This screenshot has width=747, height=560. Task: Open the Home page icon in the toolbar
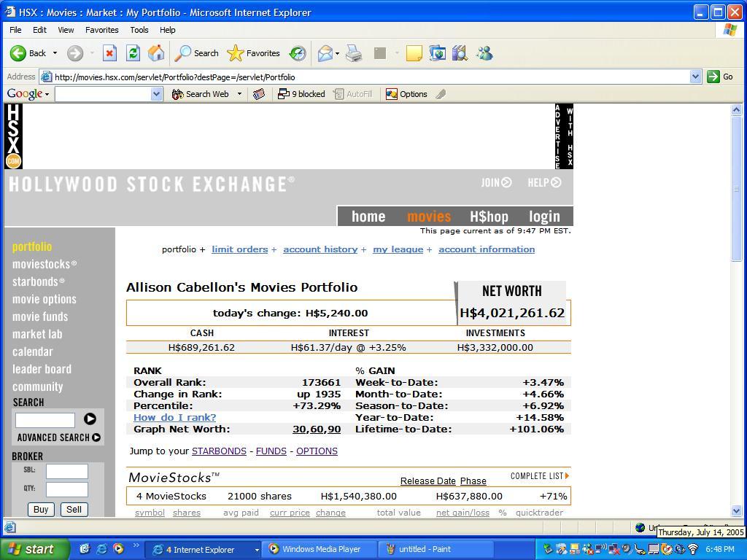click(x=156, y=53)
